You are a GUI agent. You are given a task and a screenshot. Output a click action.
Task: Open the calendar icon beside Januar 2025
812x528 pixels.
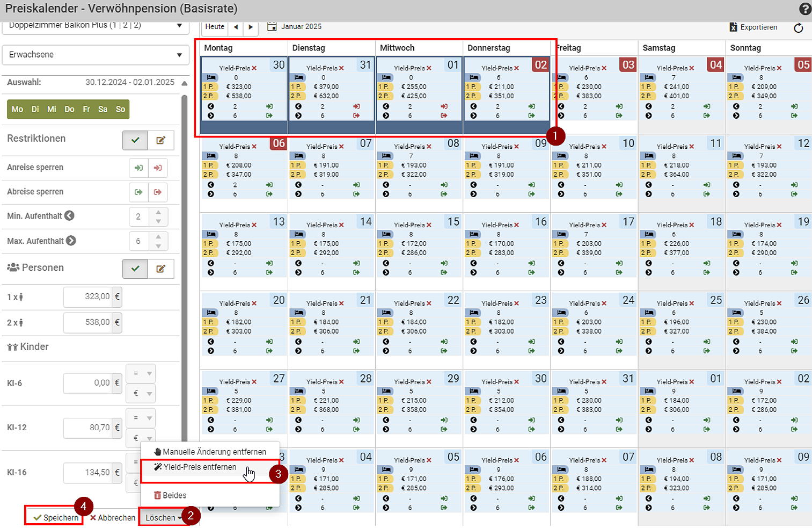pos(272,26)
